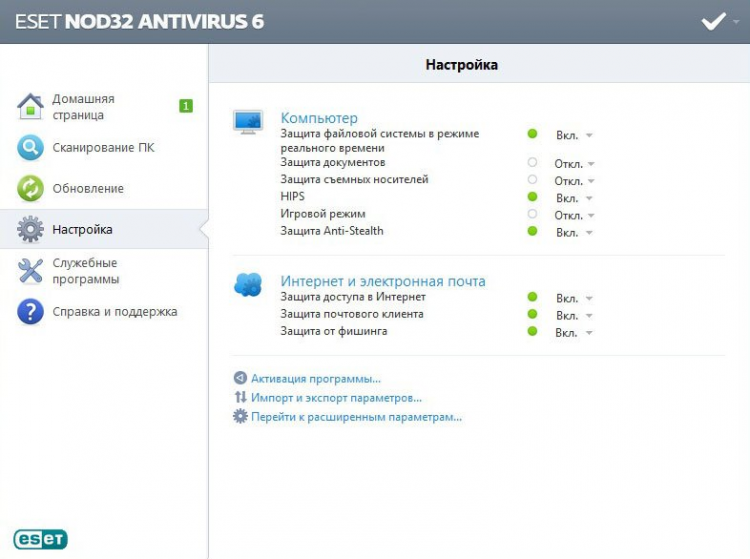Click the ESET NOD32 ANTIVIRUS 6 title
750x559 pixels.
click(139, 22)
